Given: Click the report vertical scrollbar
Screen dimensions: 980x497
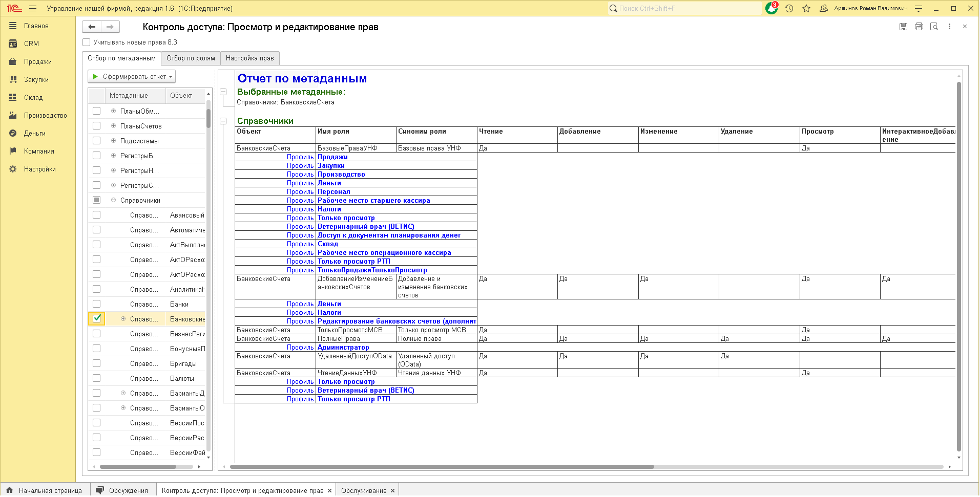Looking at the screenshot, I should pyautogui.click(x=959, y=266).
